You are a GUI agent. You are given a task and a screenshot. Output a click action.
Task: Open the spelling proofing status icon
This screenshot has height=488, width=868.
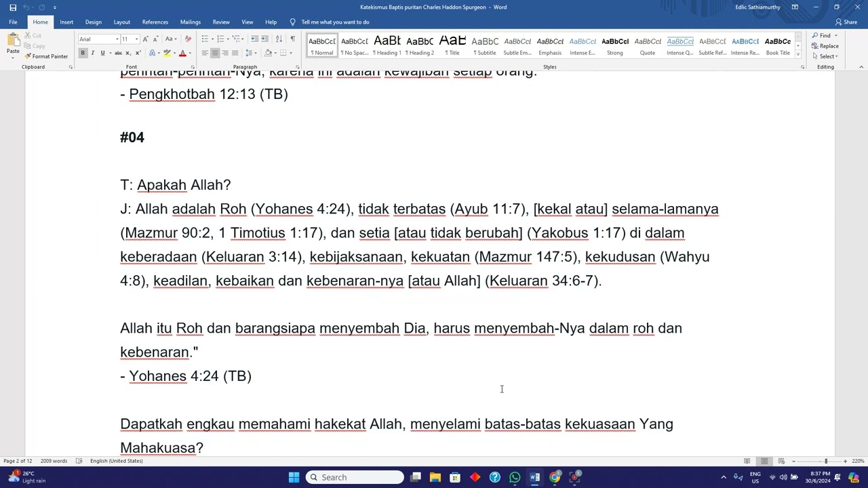[x=79, y=461]
